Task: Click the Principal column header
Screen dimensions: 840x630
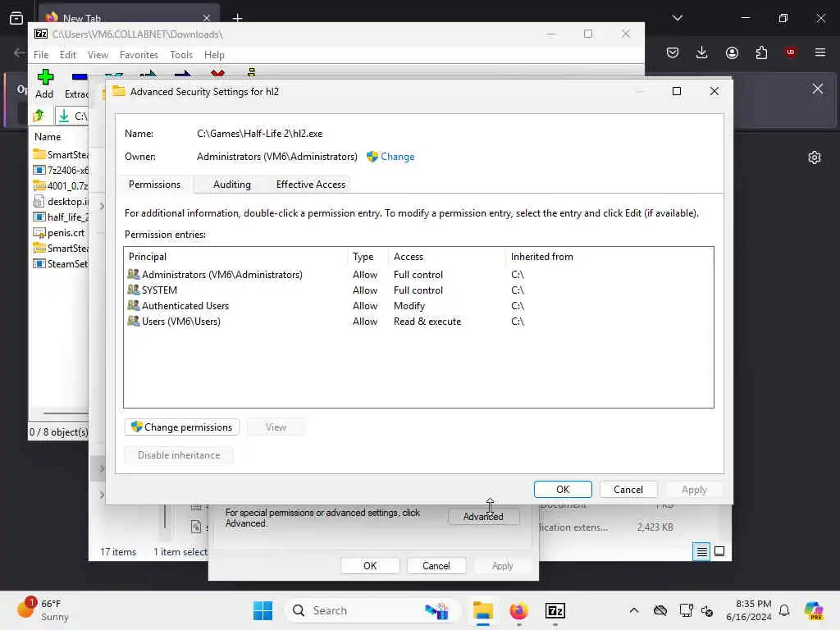Action: click(x=235, y=257)
